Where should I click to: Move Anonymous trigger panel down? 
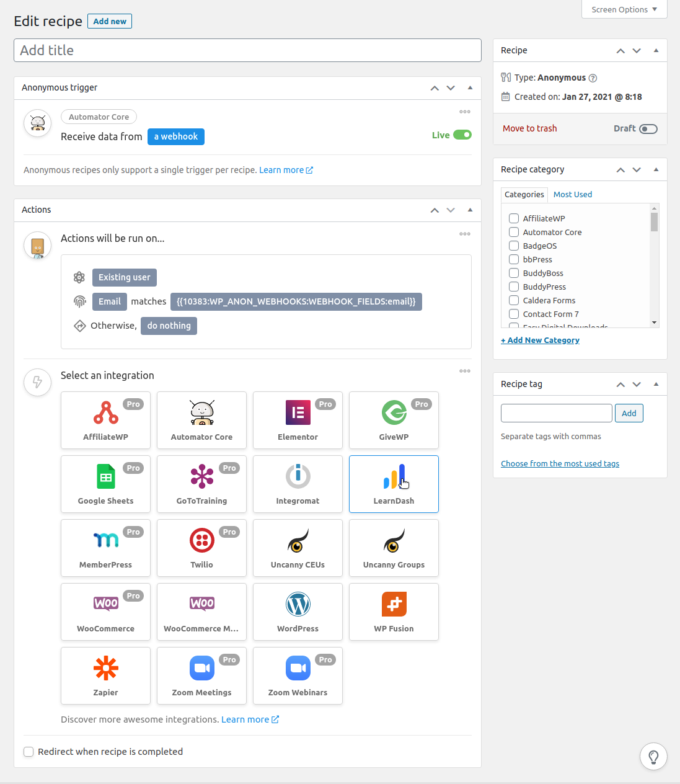coord(451,88)
